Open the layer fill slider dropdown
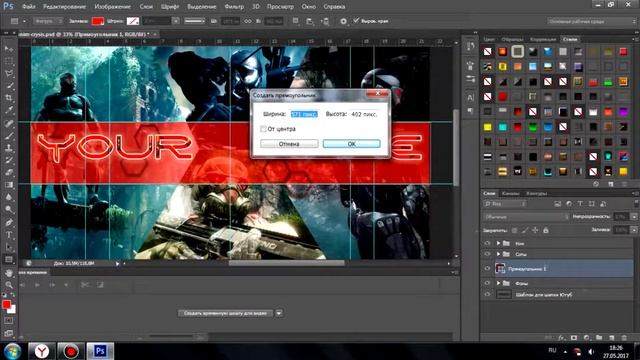The height and width of the screenshot is (360, 640). point(634,230)
